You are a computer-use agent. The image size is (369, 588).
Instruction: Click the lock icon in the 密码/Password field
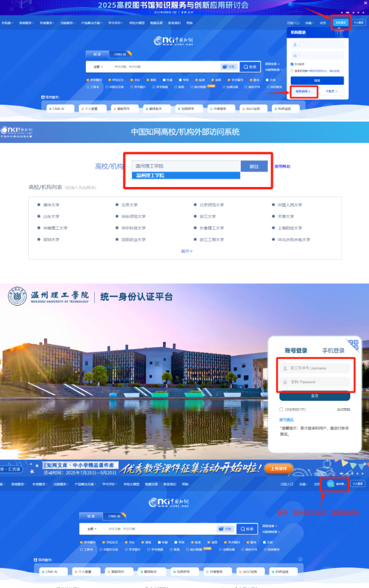tap(285, 382)
